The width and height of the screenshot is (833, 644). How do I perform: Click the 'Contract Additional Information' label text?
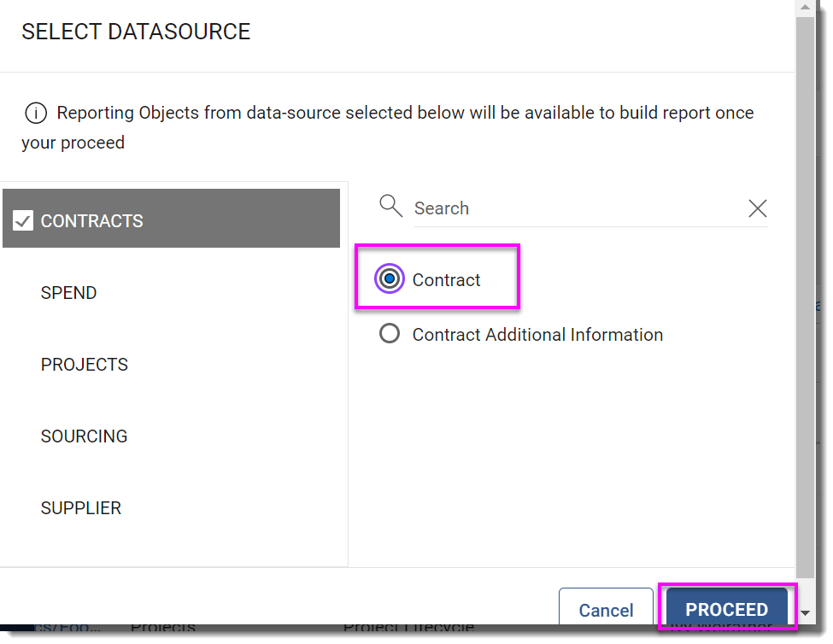537,335
